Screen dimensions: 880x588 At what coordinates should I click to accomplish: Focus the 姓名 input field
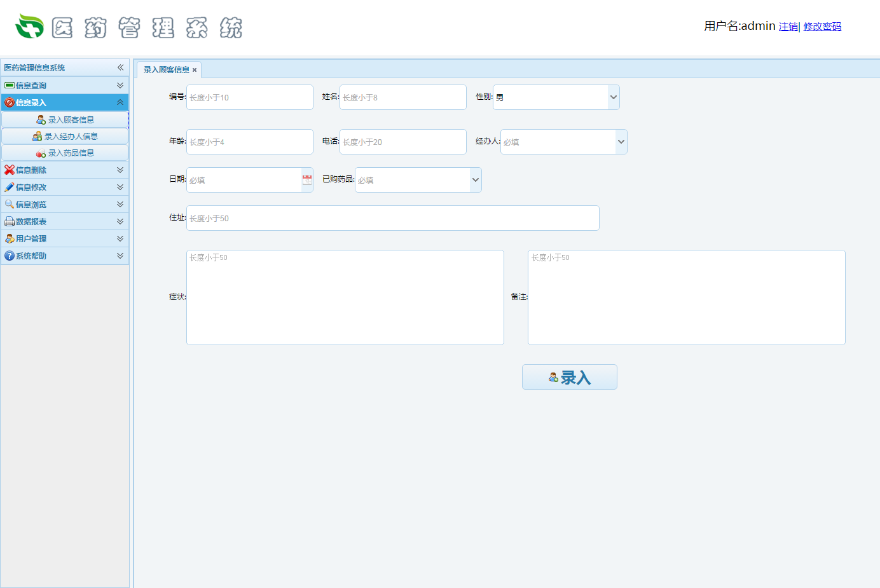(x=403, y=97)
